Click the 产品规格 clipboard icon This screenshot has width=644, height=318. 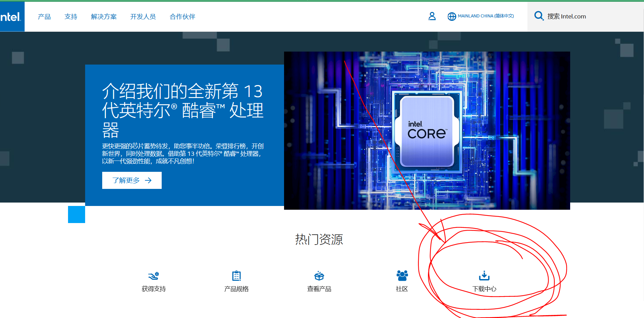coord(237,275)
